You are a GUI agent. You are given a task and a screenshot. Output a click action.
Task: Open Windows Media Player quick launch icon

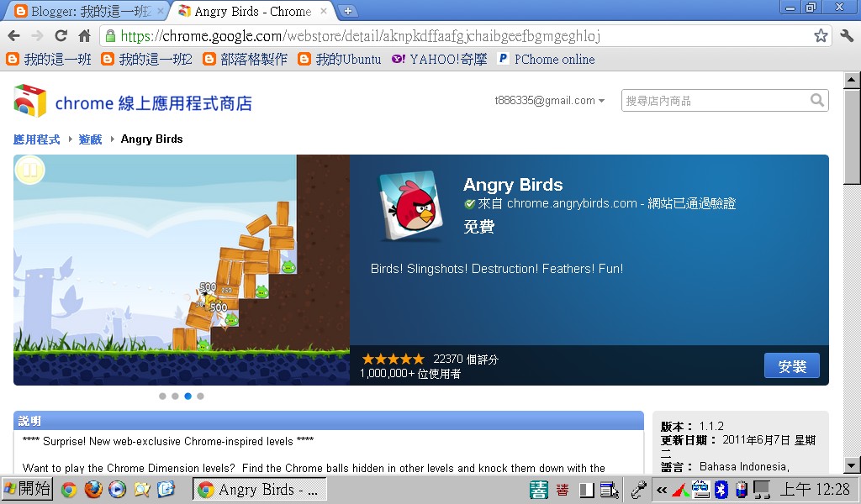coord(117,489)
